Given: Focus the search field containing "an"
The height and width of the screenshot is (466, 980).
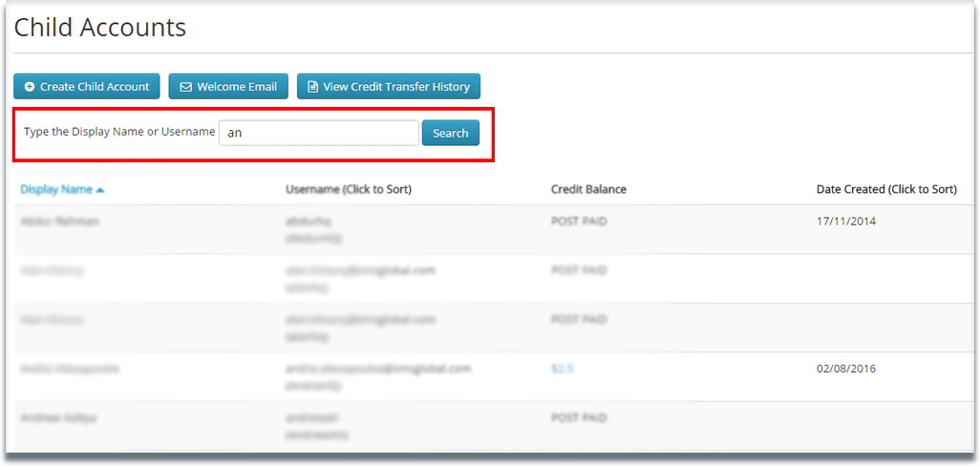Looking at the screenshot, I should click(x=318, y=134).
